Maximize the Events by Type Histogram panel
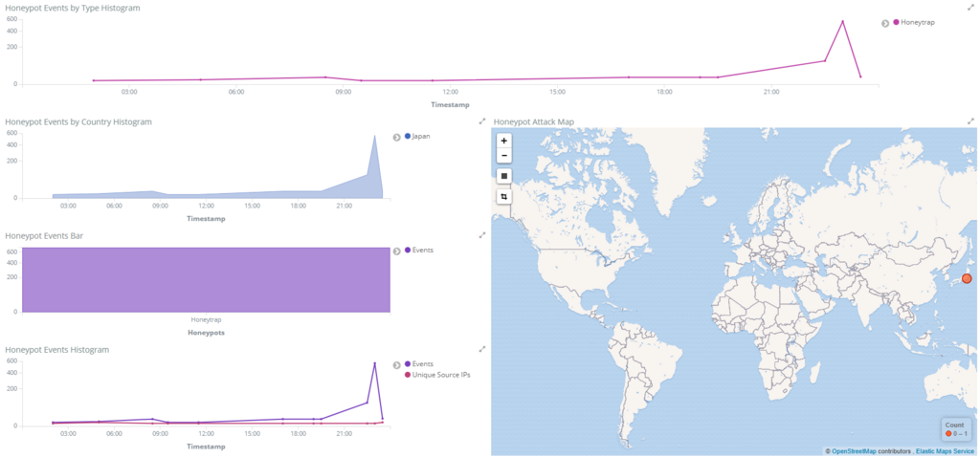The width and height of the screenshot is (980, 458). point(970,8)
